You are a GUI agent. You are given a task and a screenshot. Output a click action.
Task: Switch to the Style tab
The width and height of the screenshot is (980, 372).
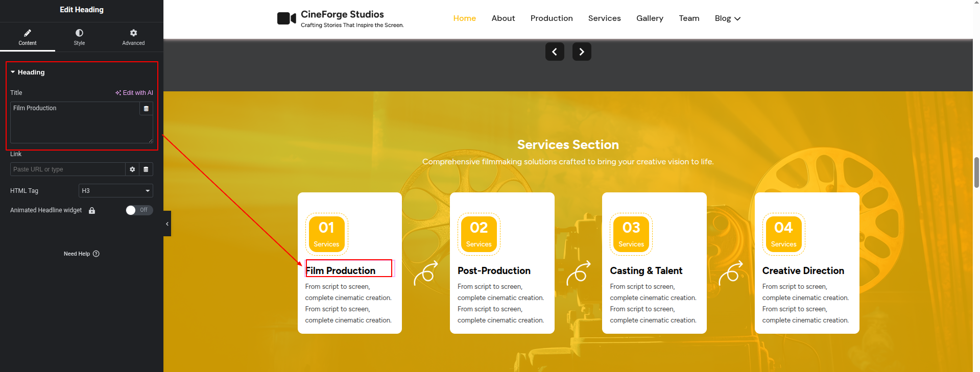[79, 37]
